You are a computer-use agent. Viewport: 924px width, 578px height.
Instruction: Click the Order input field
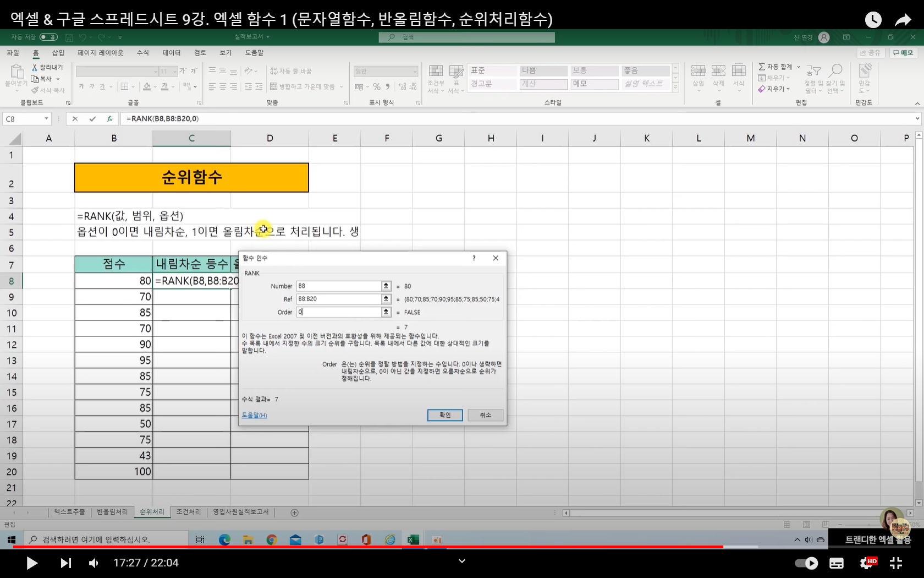[339, 312]
